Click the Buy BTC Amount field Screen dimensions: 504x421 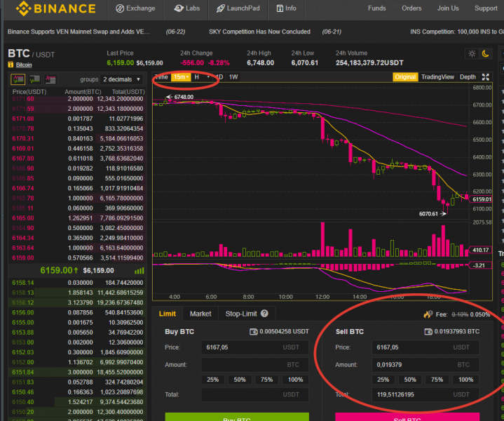pyautogui.click(x=254, y=365)
